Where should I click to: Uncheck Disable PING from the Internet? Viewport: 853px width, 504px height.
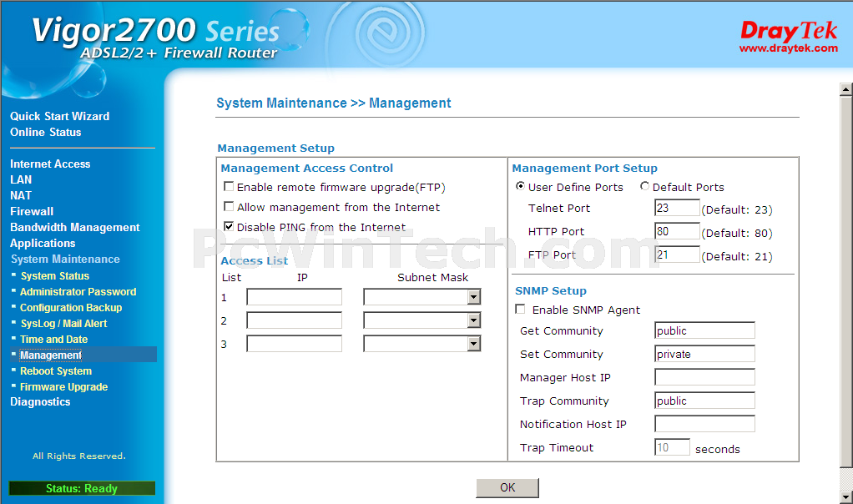[229, 227]
